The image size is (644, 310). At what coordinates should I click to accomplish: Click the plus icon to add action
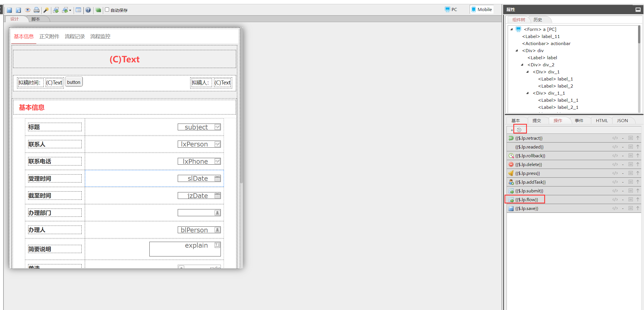(512, 130)
